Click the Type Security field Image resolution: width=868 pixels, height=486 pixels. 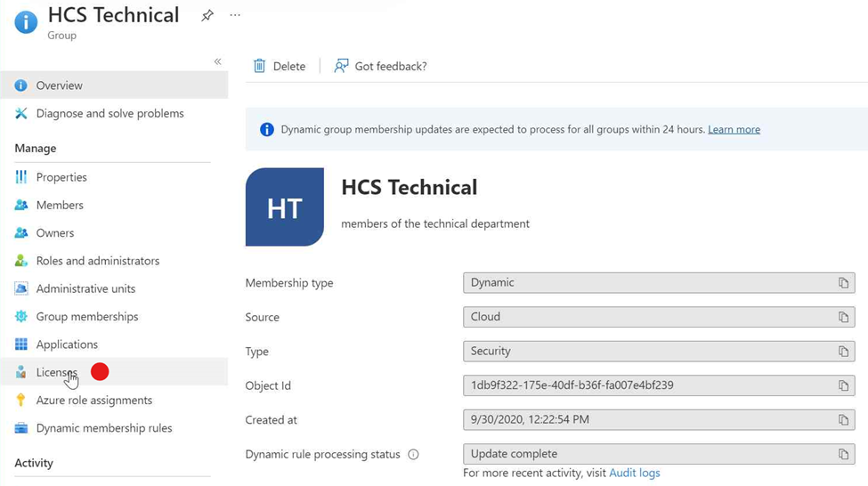coord(659,352)
